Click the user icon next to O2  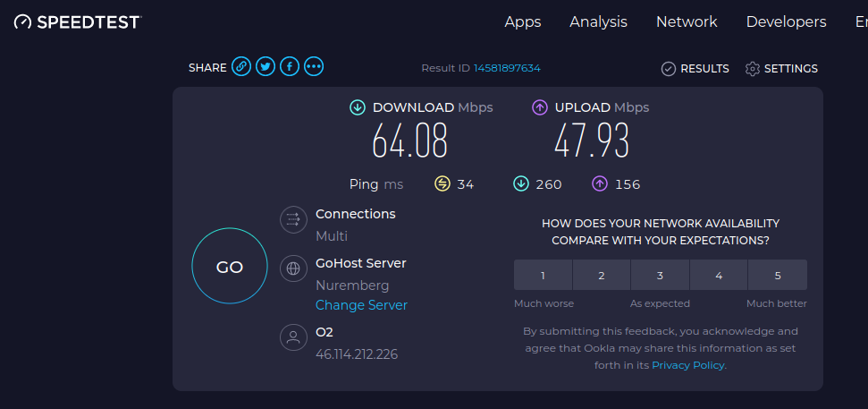coord(293,337)
